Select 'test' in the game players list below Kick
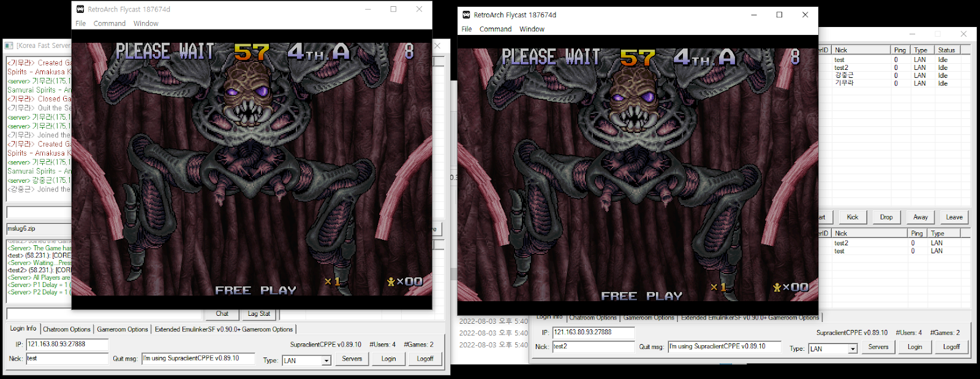Image resolution: width=980 pixels, height=379 pixels. point(839,251)
